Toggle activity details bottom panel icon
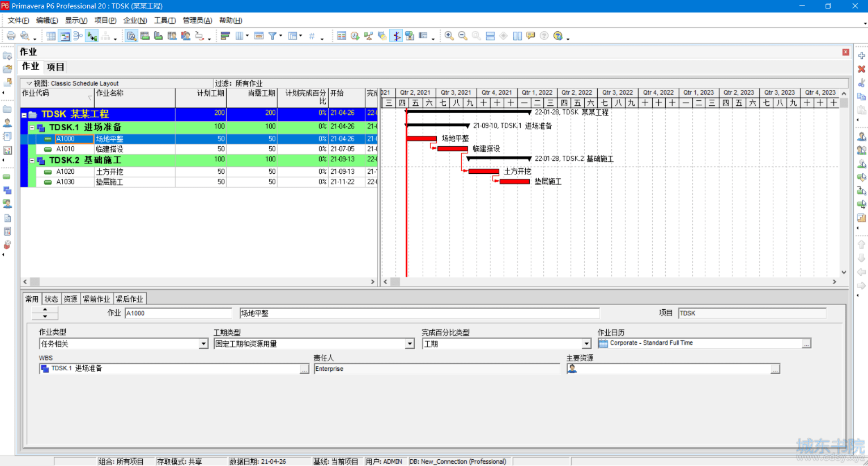868x466 pixels. 131,36
